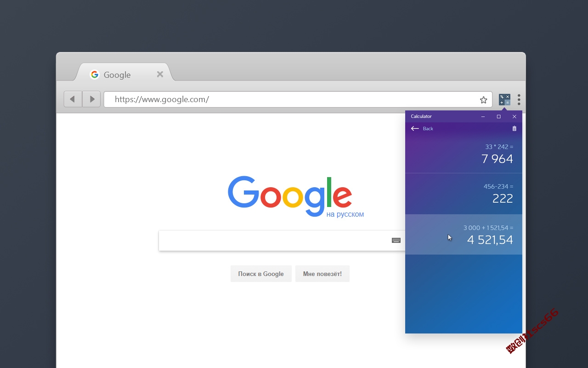588x368 pixels.
Task: Open the on-screen keyboard in the search box
Action: point(396,240)
